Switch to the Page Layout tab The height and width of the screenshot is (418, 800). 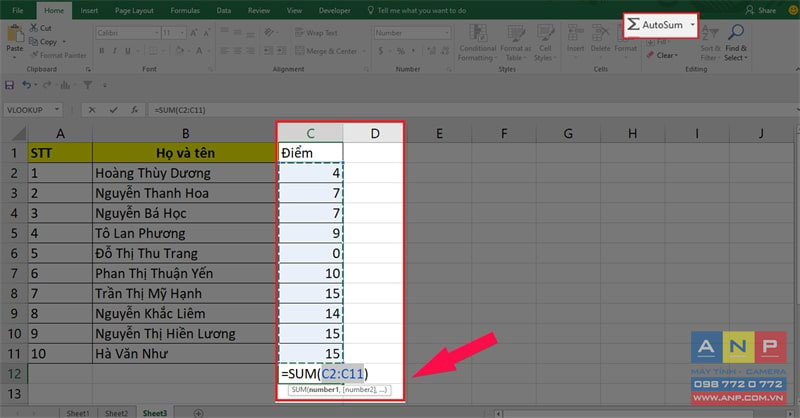[x=134, y=10]
